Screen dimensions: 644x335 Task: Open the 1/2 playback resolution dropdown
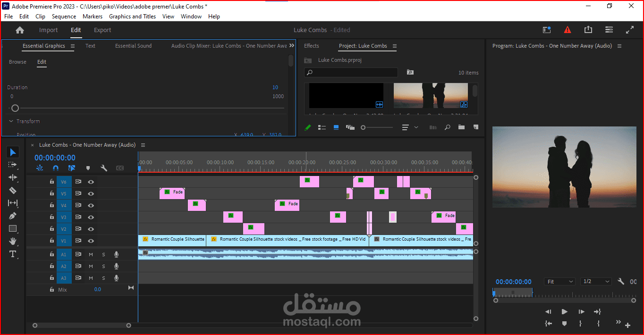click(x=596, y=281)
